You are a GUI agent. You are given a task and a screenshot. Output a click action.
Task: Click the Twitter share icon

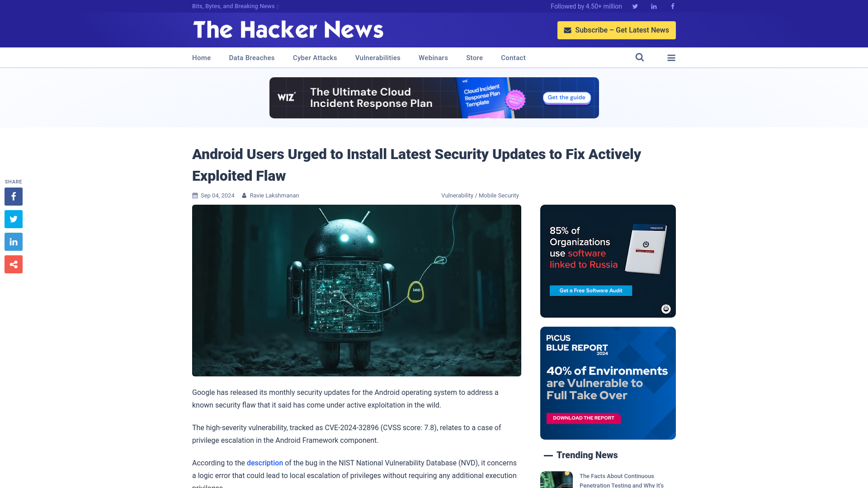[13, 219]
